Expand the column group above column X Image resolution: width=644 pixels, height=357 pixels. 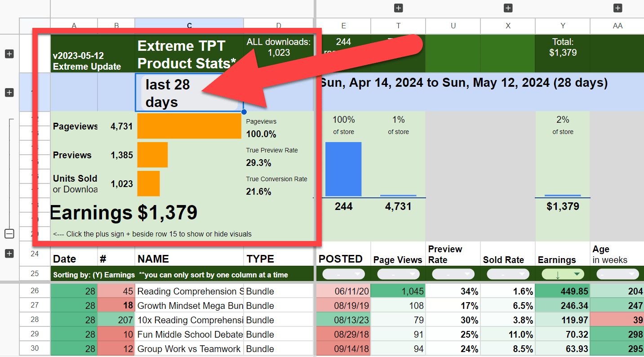508,8
